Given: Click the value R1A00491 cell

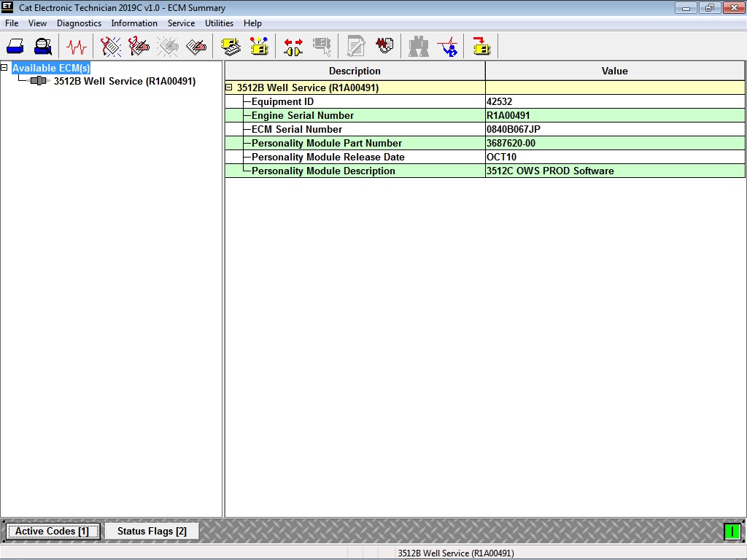Looking at the screenshot, I should 615,115.
